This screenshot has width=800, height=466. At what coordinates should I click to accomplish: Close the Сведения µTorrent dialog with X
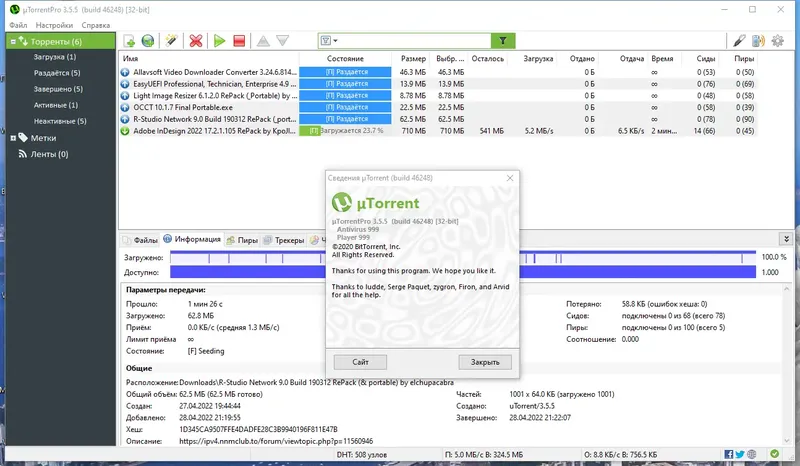[x=510, y=178]
